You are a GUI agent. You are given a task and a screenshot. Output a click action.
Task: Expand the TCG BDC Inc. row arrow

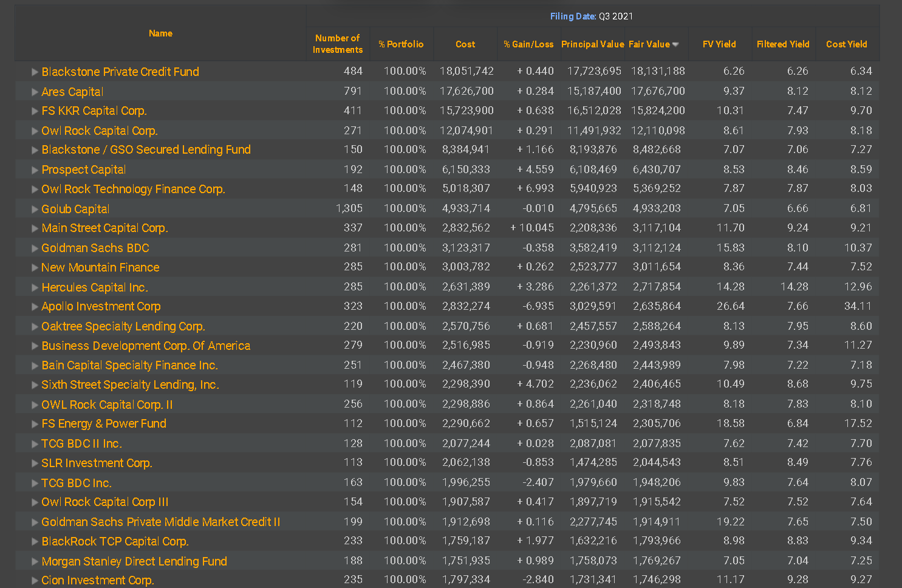[35, 484]
